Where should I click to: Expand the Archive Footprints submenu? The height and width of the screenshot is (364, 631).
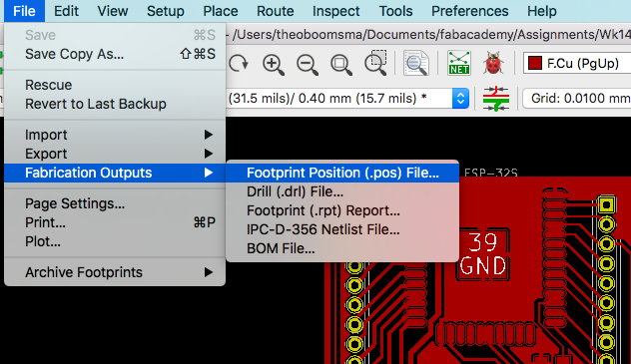point(115,272)
